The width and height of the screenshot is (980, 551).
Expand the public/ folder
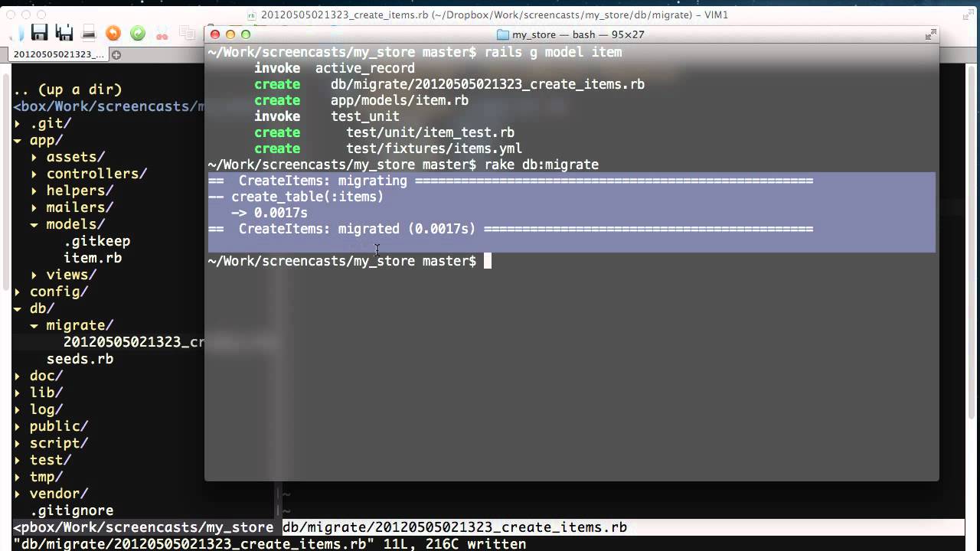(18, 426)
